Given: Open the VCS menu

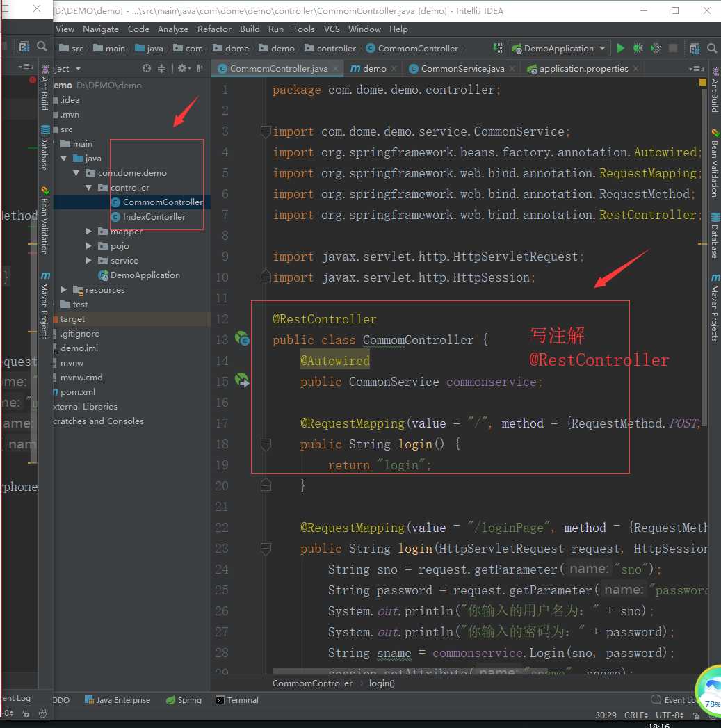Looking at the screenshot, I should coord(332,29).
